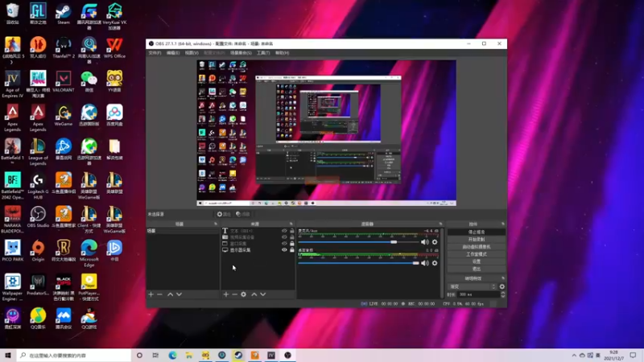Select the Age of Empires IV icon
Screen dimensions: 644x362
point(12,84)
